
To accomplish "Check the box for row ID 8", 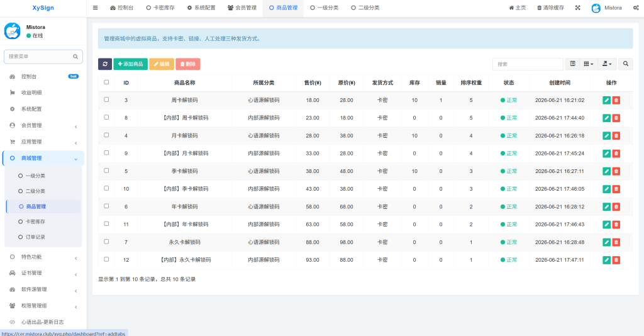I will point(106,117).
